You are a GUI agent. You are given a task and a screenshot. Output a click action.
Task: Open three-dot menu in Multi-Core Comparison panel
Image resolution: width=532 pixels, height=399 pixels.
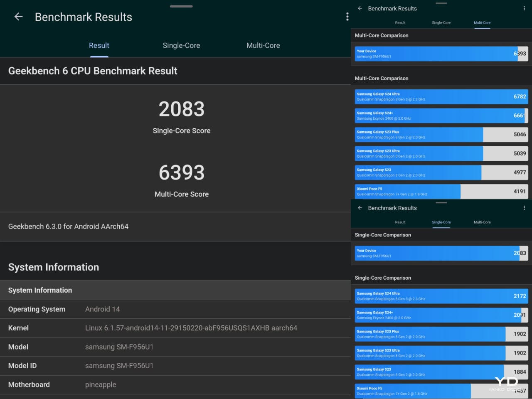[x=524, y=8]
